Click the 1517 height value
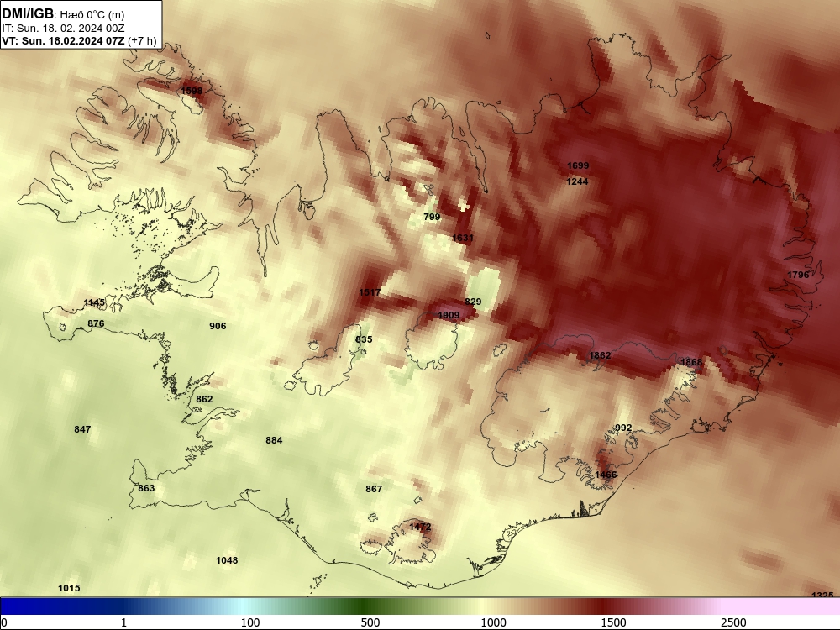This screenshot has width=840, height=630. (370, 292)
